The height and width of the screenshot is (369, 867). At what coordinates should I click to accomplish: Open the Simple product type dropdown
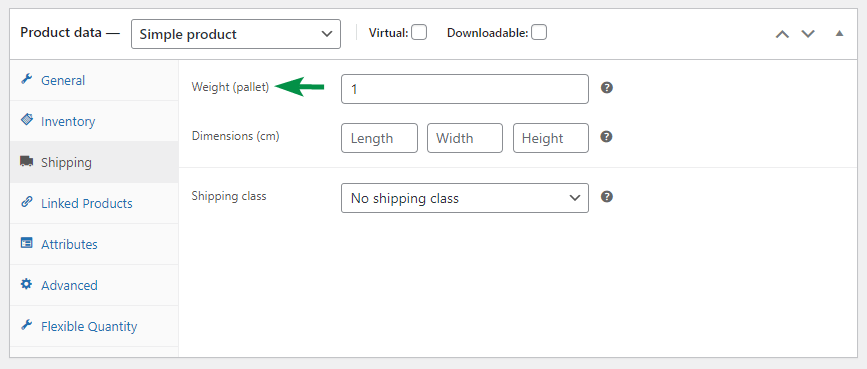(236, 34)
